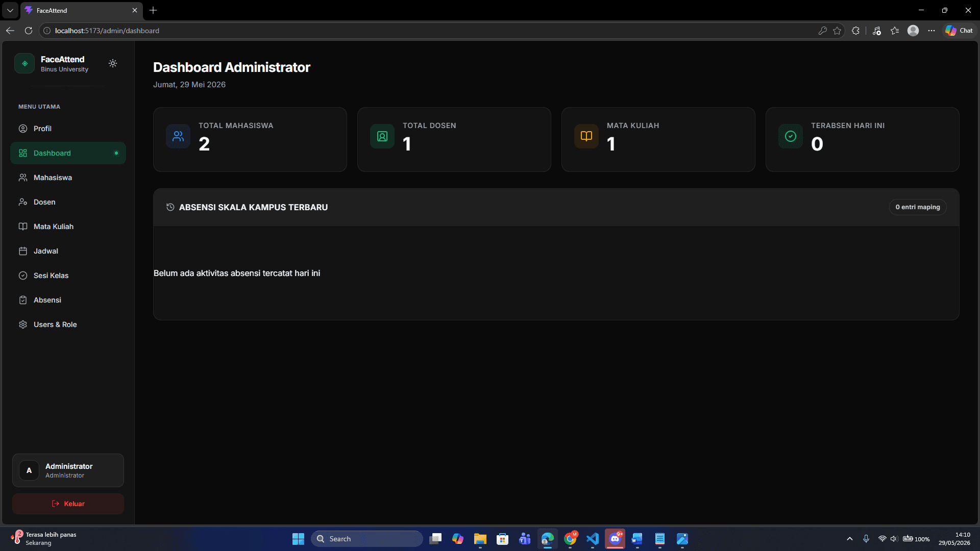Viewport: 980px width, 551px height.
Task: Click the Terabsen Hari Ini checkmark icon
Action: coord(791,136)
